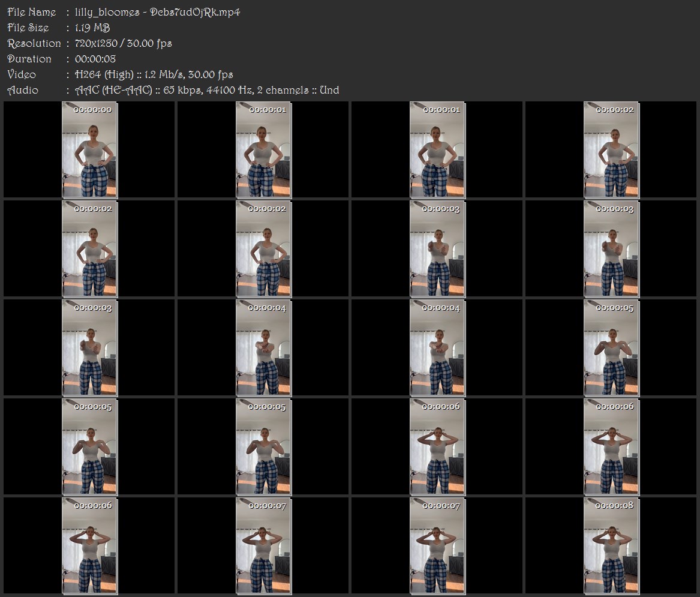Select the file size value '1.19 MB'
The image size is (700, 597).
(92, 28)
